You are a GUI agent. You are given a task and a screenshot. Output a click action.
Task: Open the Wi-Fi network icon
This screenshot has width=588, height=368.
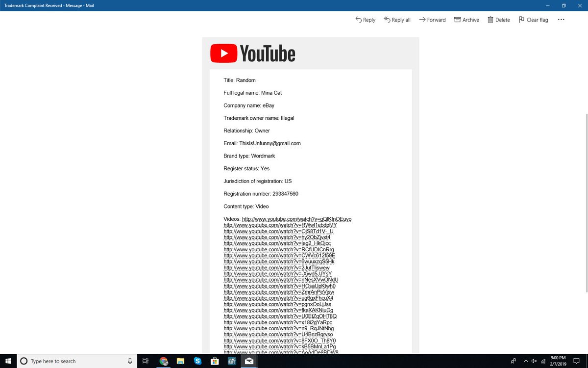click(x=543, y=361)
